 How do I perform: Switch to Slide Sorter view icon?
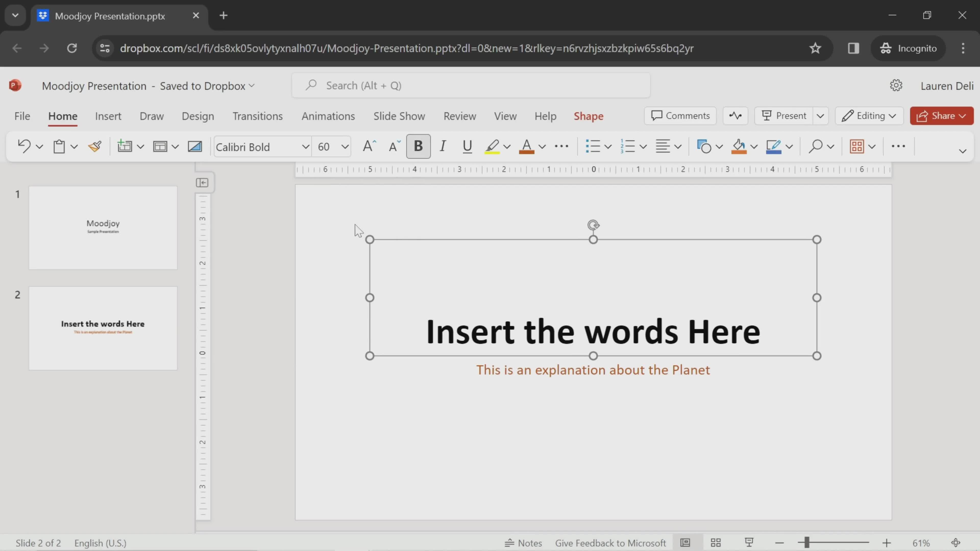point(716,543)
